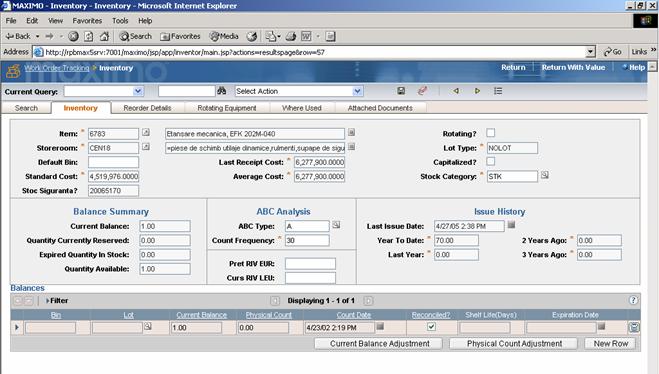Screen dimensions: 659x374
Task: Open the Media toolbar button
Action: coord(224,37)
